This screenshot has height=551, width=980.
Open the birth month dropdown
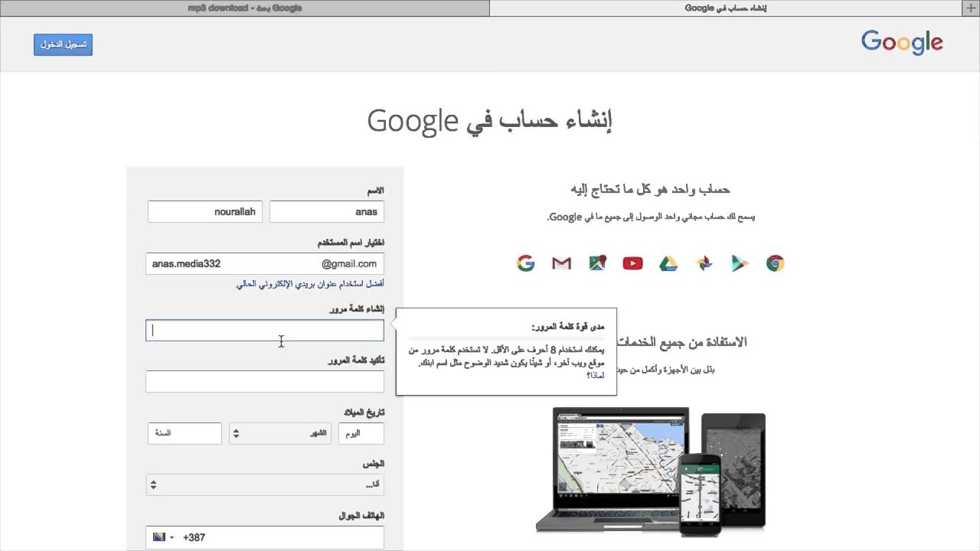coord(280,433)
